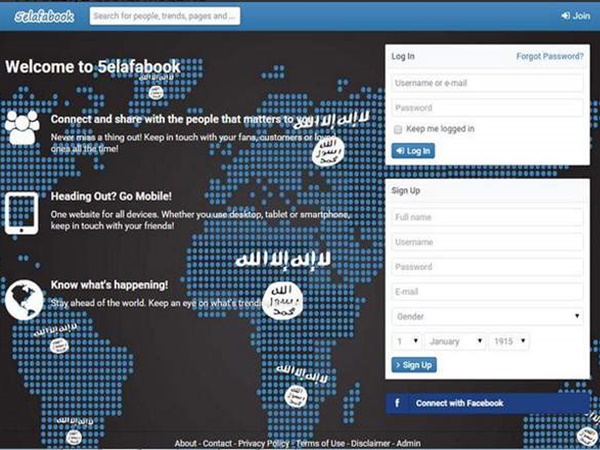Click the Full name field in Sign Up

(x=487, y=217)
